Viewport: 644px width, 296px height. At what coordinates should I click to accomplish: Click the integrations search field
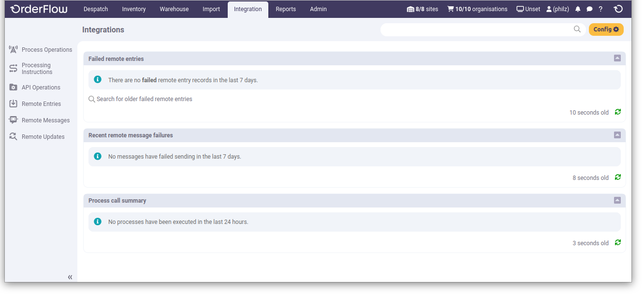(x=479, y=29)
